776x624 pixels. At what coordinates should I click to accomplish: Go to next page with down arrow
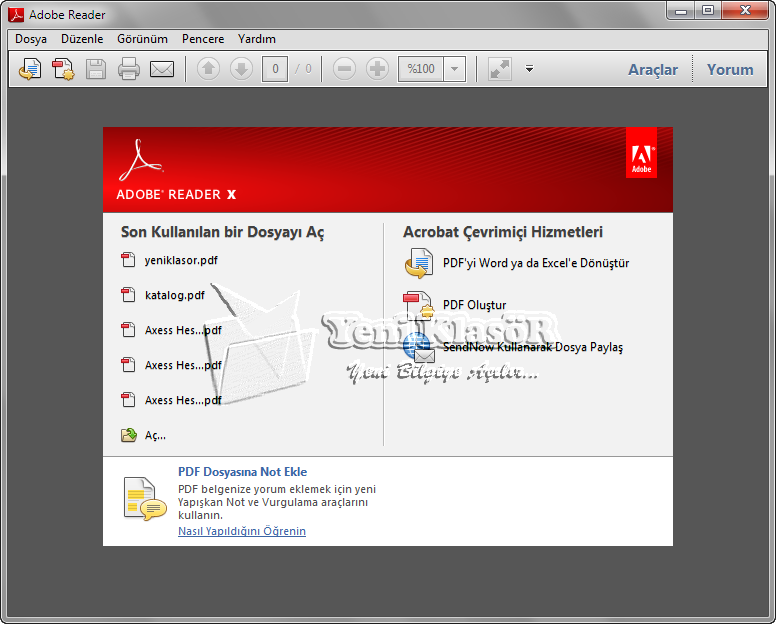pyautogui.click(x=242, y=69)
